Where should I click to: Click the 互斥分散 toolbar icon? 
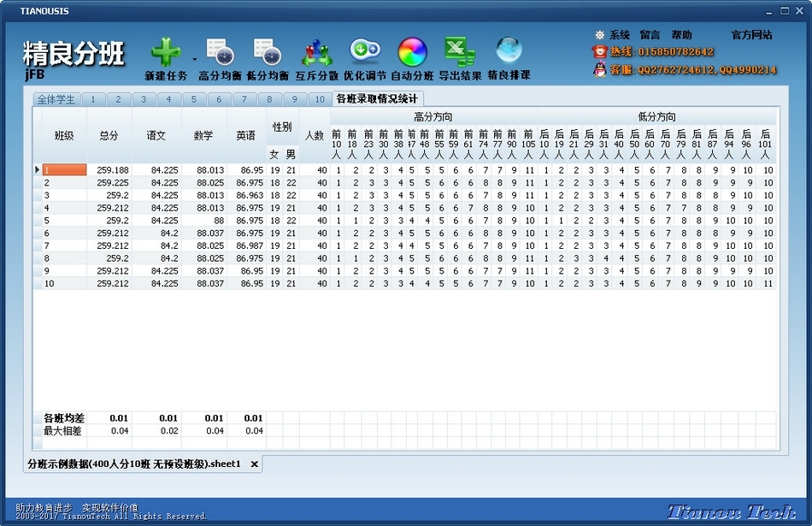[318, 53]
